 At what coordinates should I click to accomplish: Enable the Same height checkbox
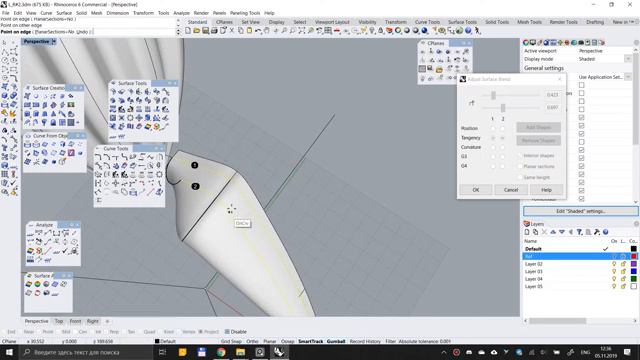coord(520,178)
